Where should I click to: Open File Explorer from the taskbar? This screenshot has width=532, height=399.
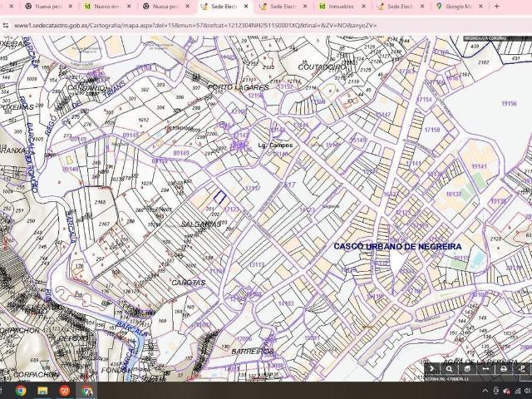click(x=42, y=391)
